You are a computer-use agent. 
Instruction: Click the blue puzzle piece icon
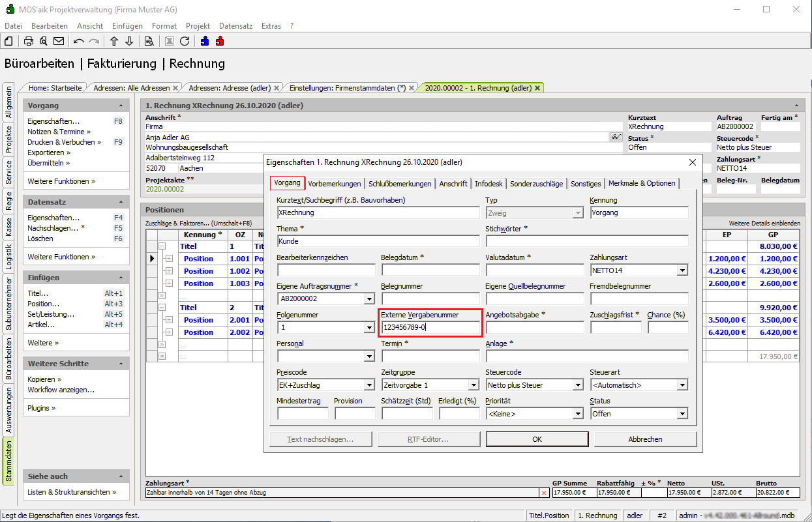tap(205, 41)
